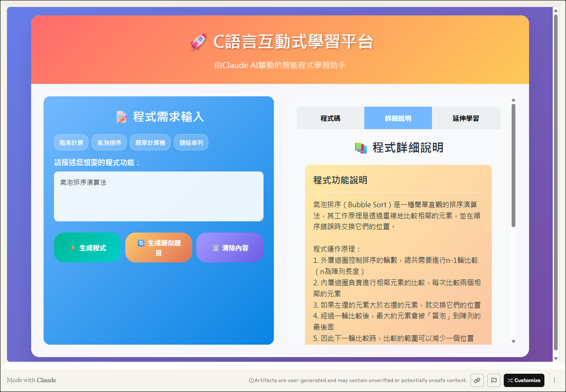Click the inner panel scroll down arrow
Image resolution: width=566 pixels, height=392 pixels.
513,342
